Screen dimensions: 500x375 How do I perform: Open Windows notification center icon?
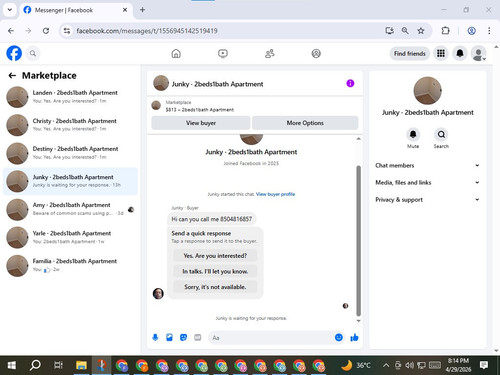pyautogui.click(x=484, y=365)
